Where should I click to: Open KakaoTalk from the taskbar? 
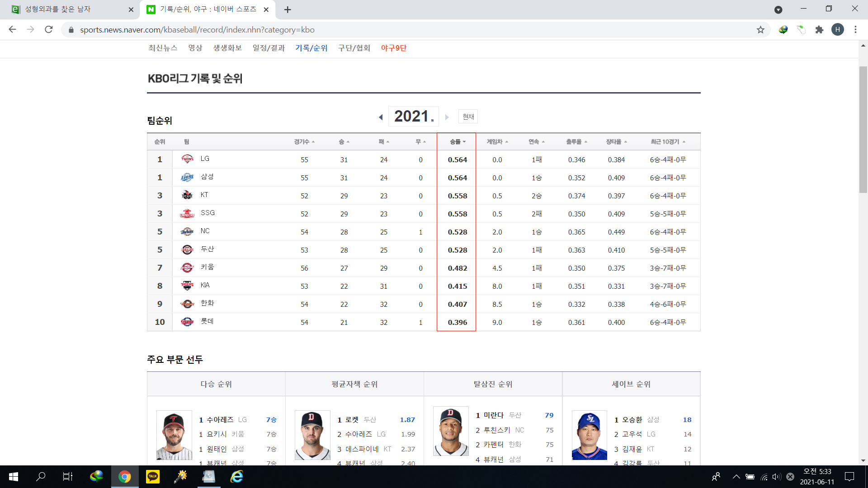tap(153, 477)
